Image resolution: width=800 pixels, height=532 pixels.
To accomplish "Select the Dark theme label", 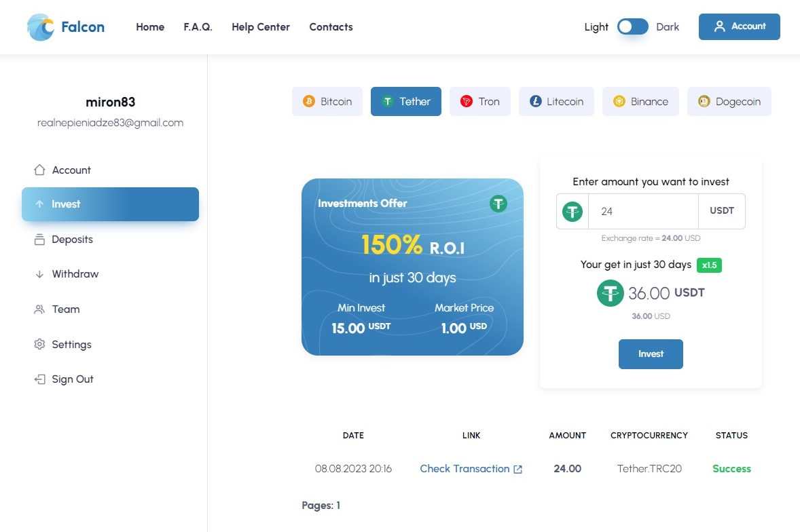I will tap(668, 27).
